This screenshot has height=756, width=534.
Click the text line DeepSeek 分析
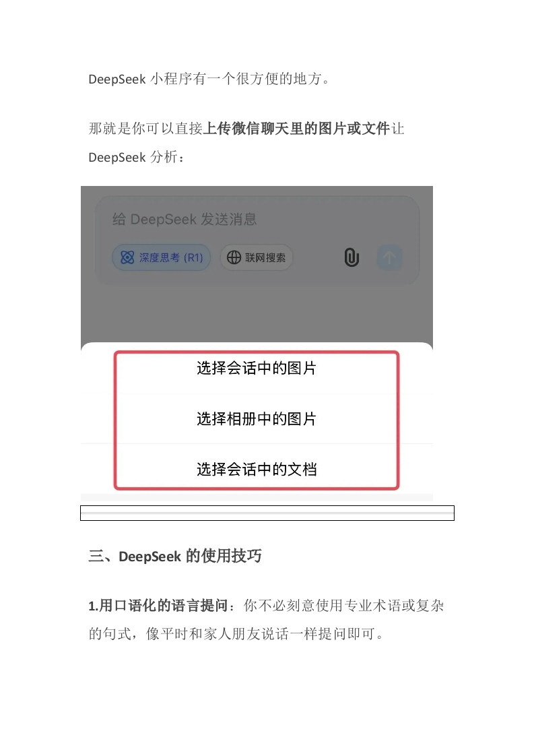pyautogui.click(x=137, y=157)
